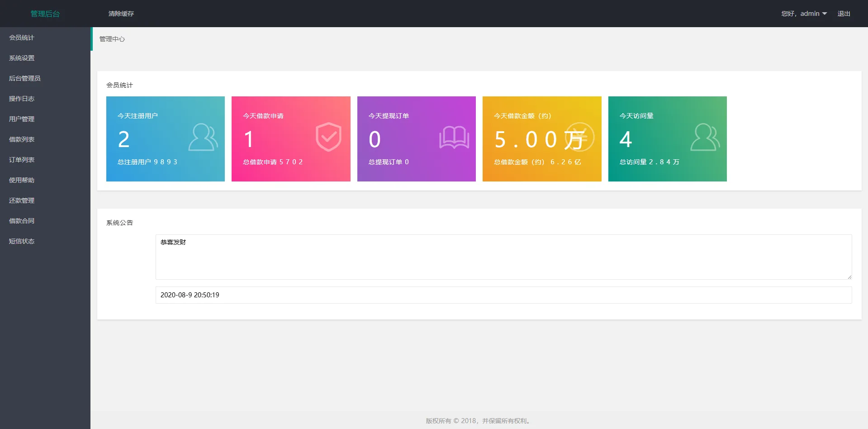Expand the admin account dropdown arrow
The width and height of the screenshot is (868, 429).
click(x=825, y=14)
